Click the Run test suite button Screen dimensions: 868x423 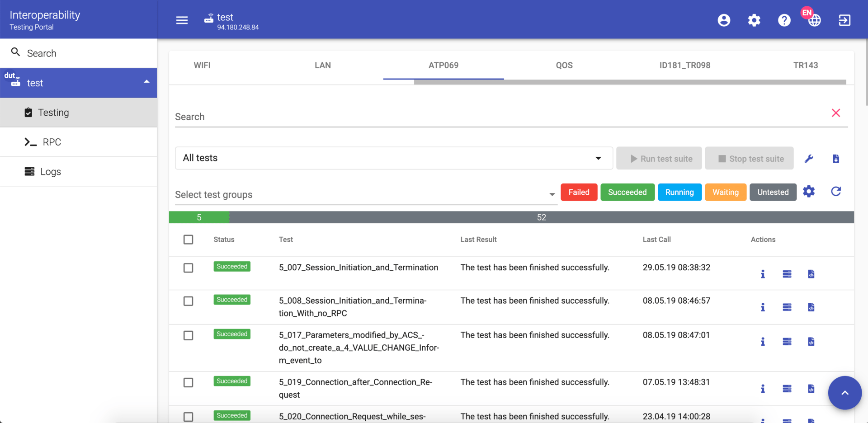pos(659,158)
